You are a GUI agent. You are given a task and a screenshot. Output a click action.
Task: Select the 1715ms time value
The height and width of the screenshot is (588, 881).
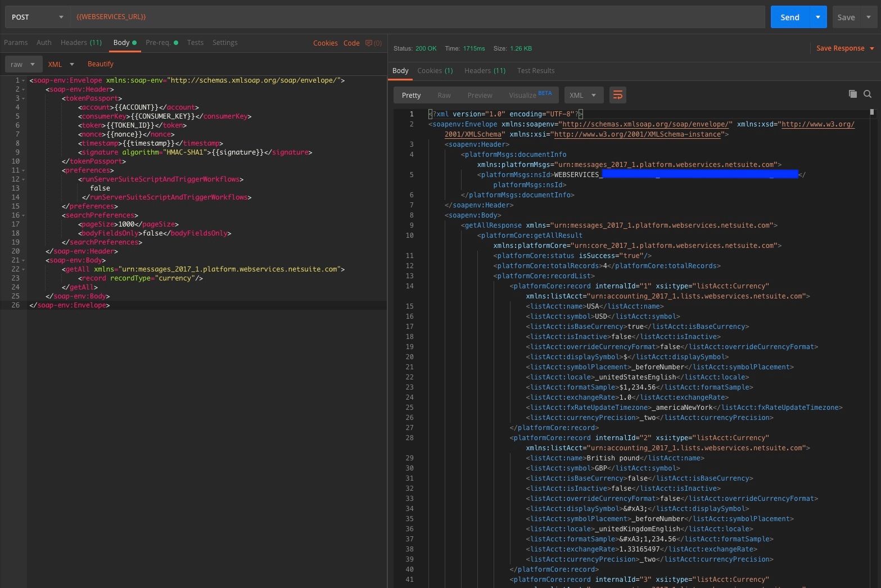pos(474,48)
